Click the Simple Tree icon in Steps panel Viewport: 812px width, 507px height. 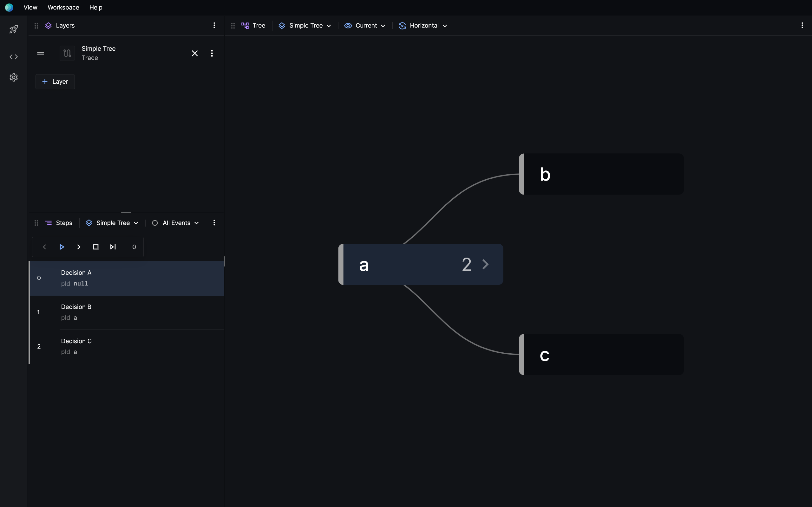(x=89, y=222)
